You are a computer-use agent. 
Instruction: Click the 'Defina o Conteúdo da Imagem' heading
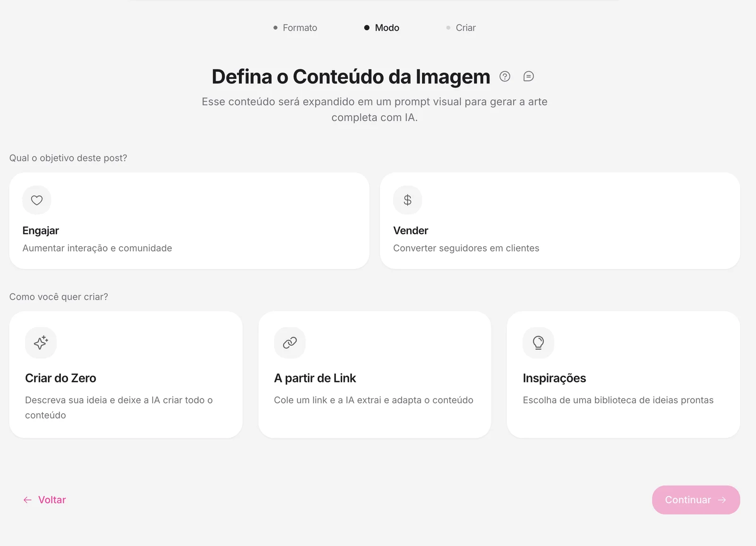tap(351, 77)
